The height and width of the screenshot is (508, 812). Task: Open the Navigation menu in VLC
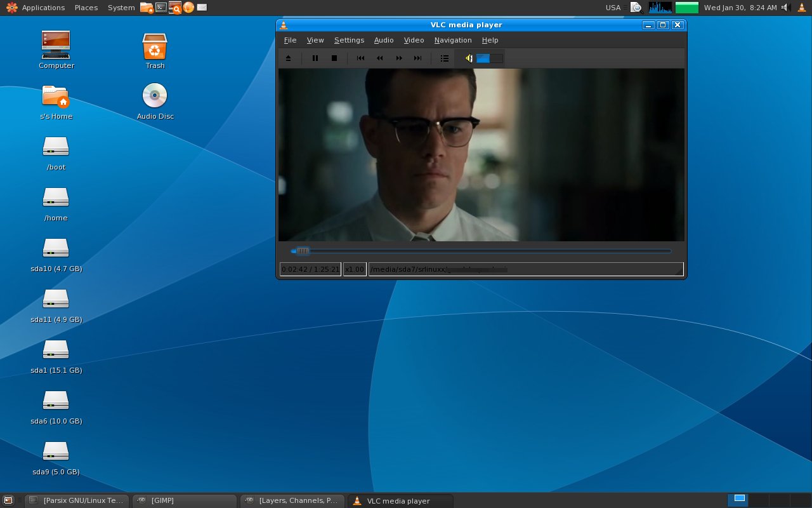[x=453, y=40]
